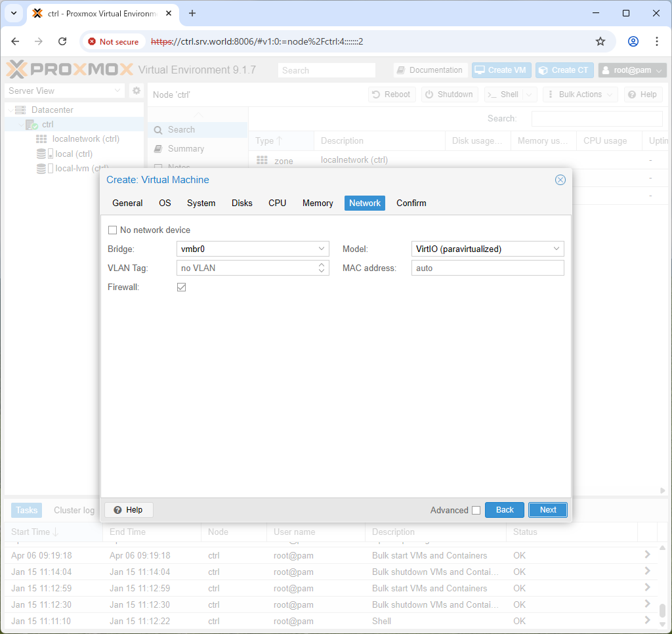
Task: Switch to the Confirm tab
Action: (x=411, y=203)
